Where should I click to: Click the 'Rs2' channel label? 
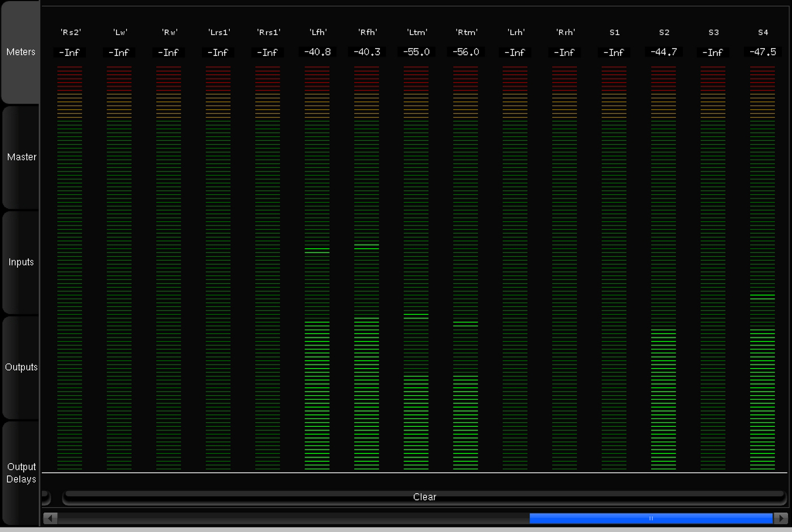[x=70, y=32]
